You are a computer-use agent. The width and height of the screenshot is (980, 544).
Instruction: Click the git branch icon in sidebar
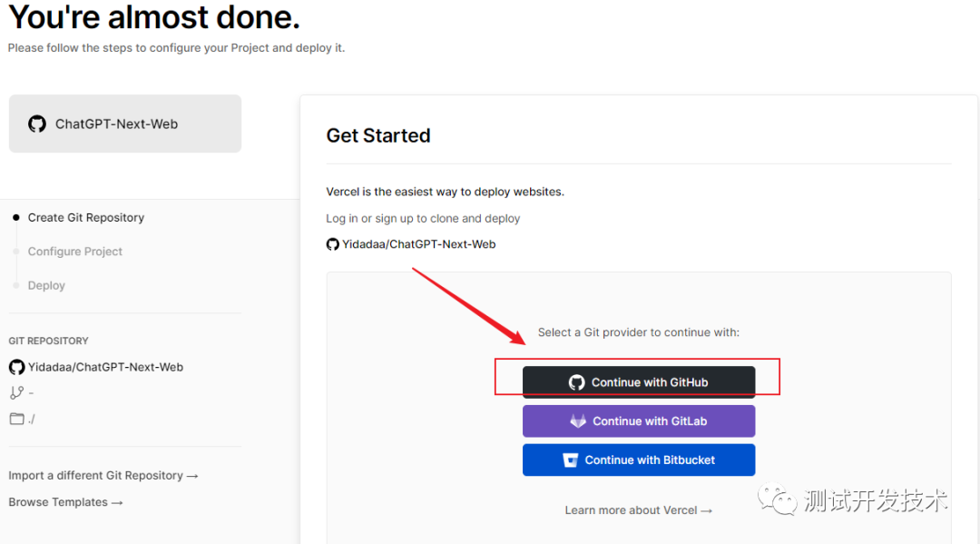[16, 393]
